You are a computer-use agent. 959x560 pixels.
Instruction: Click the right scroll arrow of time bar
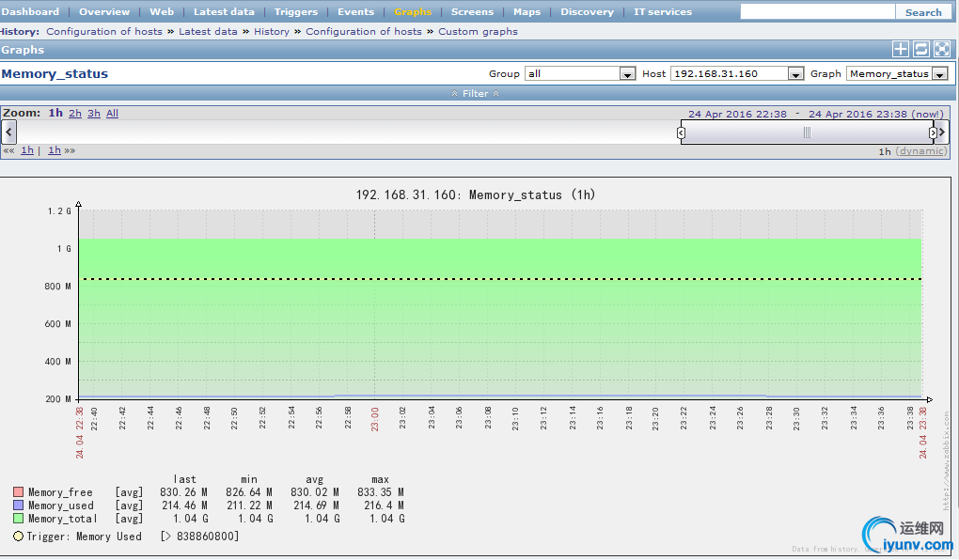click(x=942, y=132)
